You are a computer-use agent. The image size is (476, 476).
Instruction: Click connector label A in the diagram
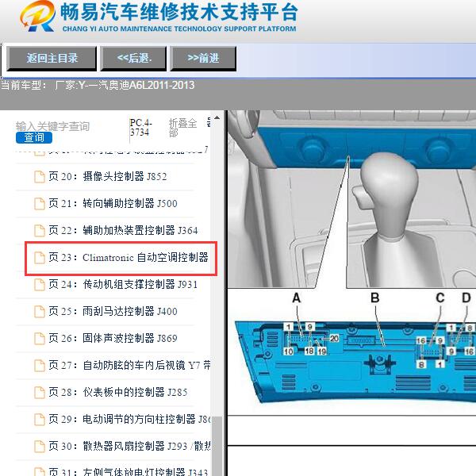[297, 298]
